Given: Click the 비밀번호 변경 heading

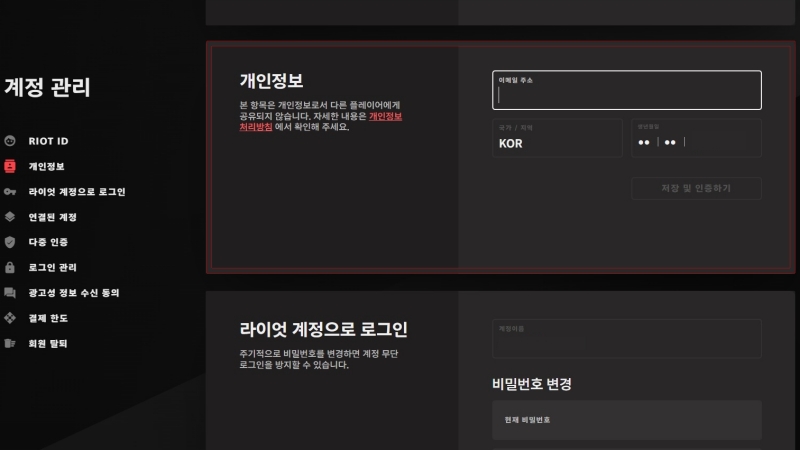Looking at the screenshot, I should click(x=532, y=384).
